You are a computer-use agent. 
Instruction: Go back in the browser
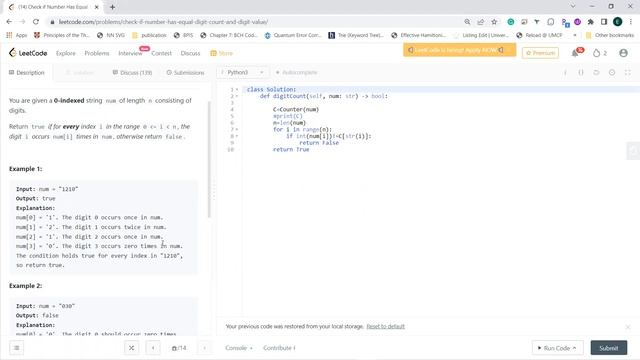pyautogui.click(x=9, y=22)
